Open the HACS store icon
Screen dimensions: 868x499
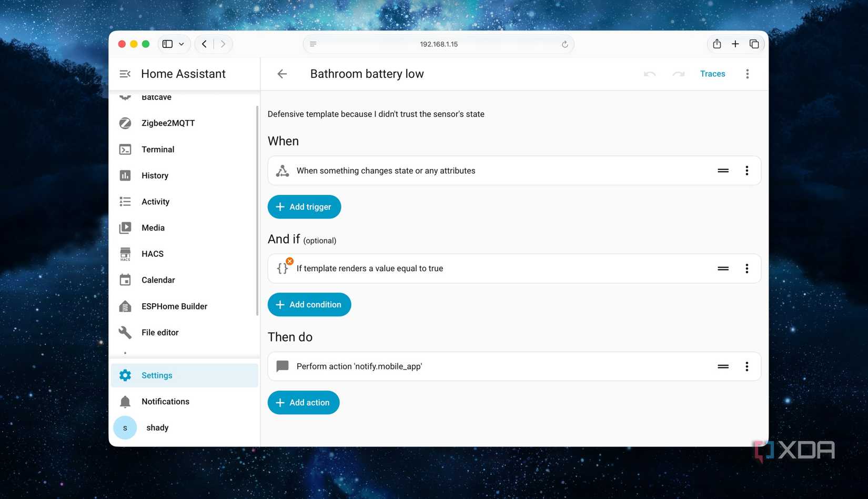125,254
